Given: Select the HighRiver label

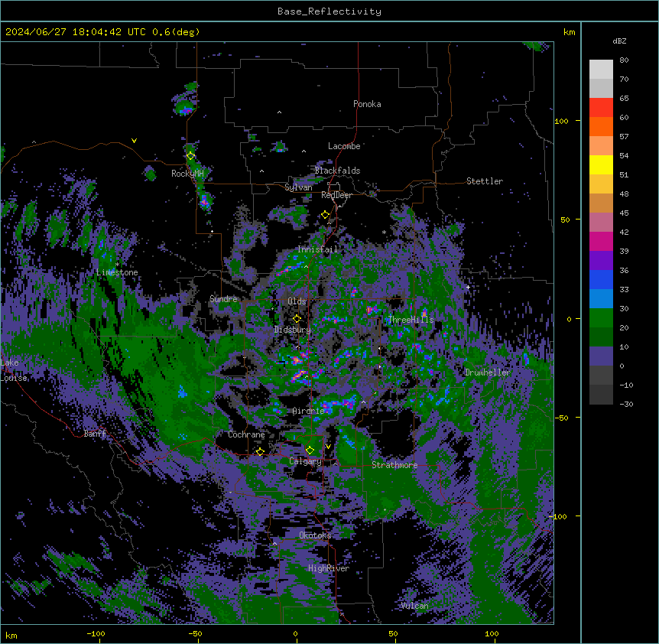Looking at the screenshot, I should pos(329,568).
